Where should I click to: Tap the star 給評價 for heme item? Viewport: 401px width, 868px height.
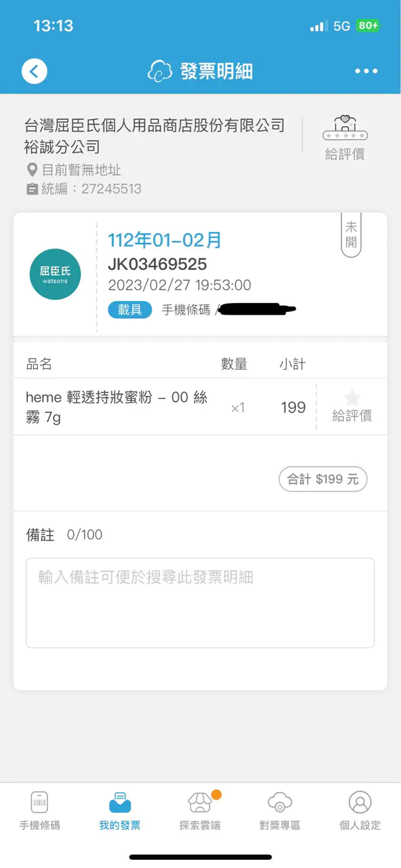coord(352,407)
